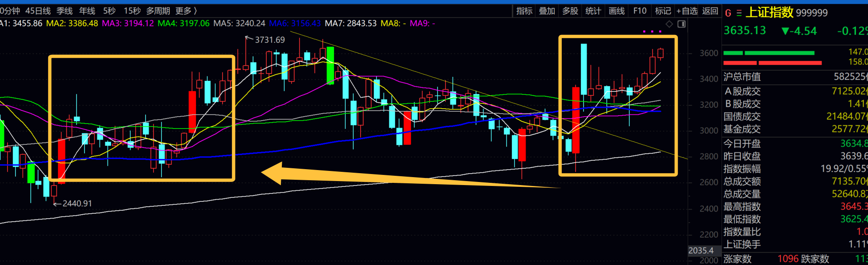Click the 2035.4 price axis label
The height and width of the screenshot is (265, 868).
701,250
